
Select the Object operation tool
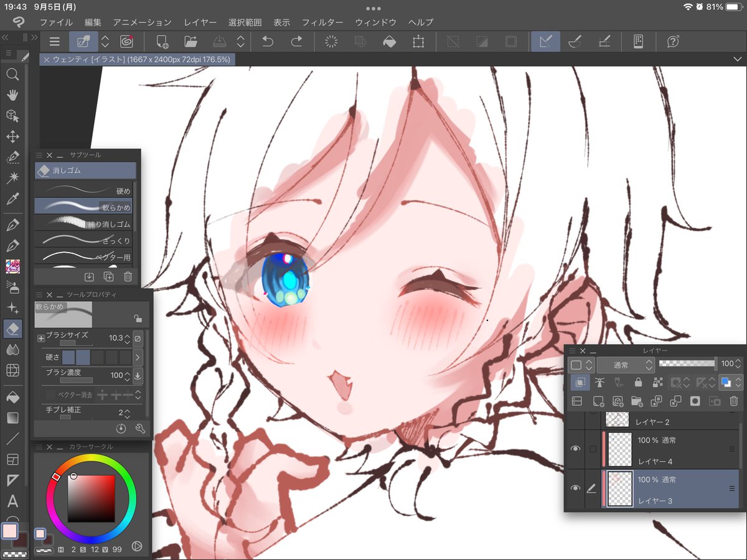coord(12,116)
